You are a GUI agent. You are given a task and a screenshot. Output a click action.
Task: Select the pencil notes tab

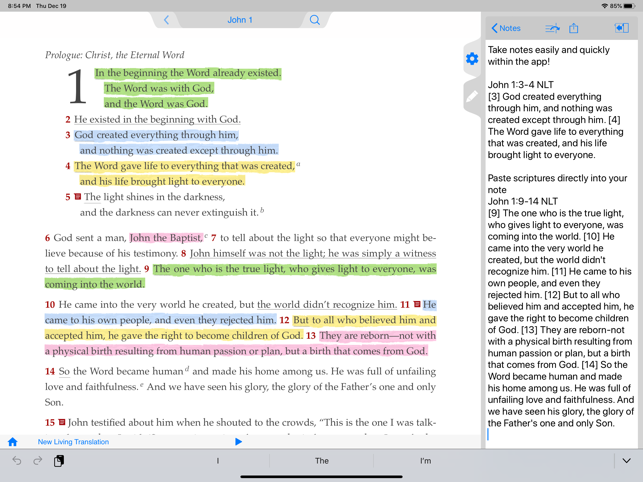[472, 97]
